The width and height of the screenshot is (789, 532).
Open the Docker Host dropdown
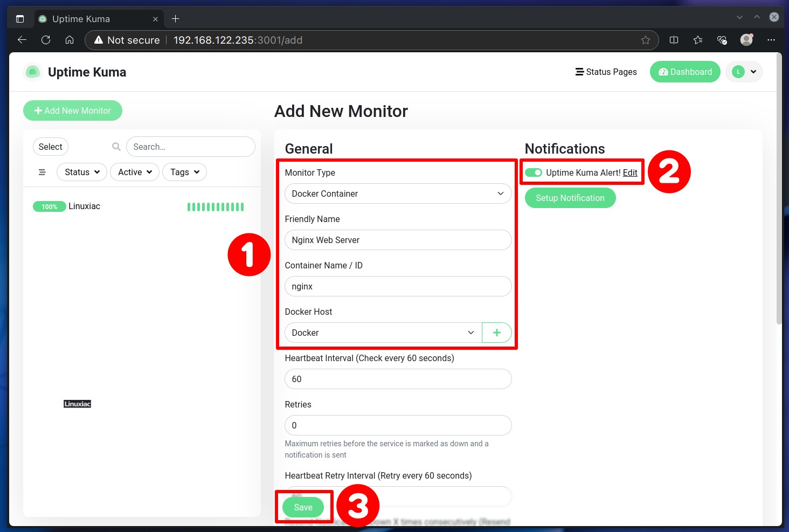(x=383, y=333)
